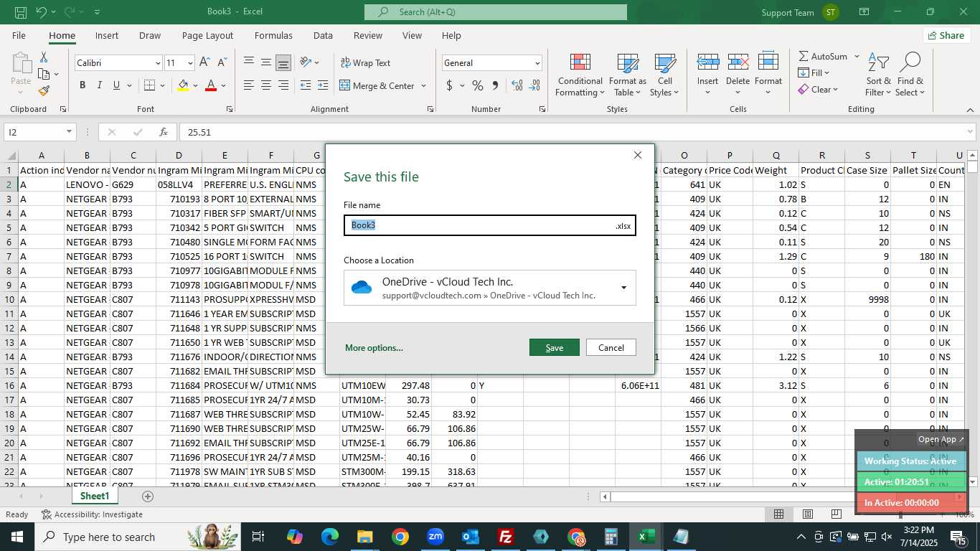Click the Increase Decimal icon

click(x=517, y=85)
